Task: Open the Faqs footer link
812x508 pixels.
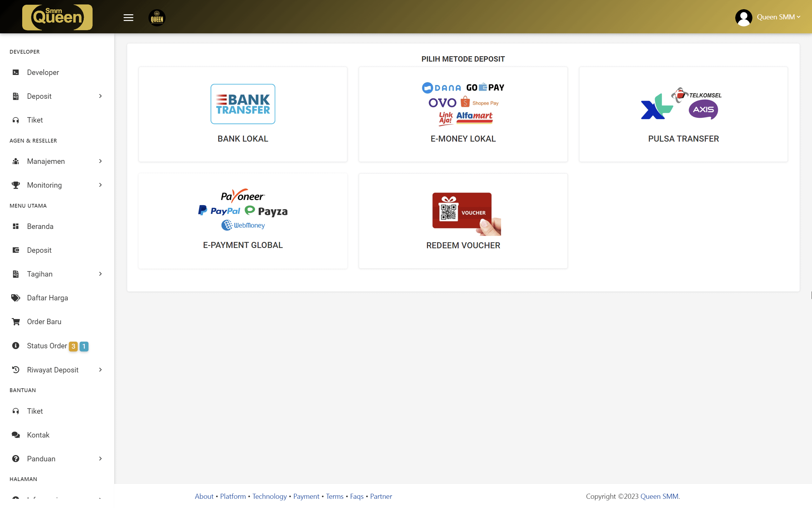Action: (x=357, y=497)
